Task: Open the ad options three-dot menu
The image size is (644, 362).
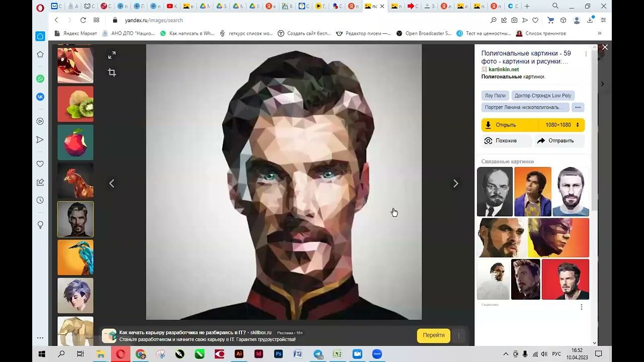Action: click(x=458, y=336)
